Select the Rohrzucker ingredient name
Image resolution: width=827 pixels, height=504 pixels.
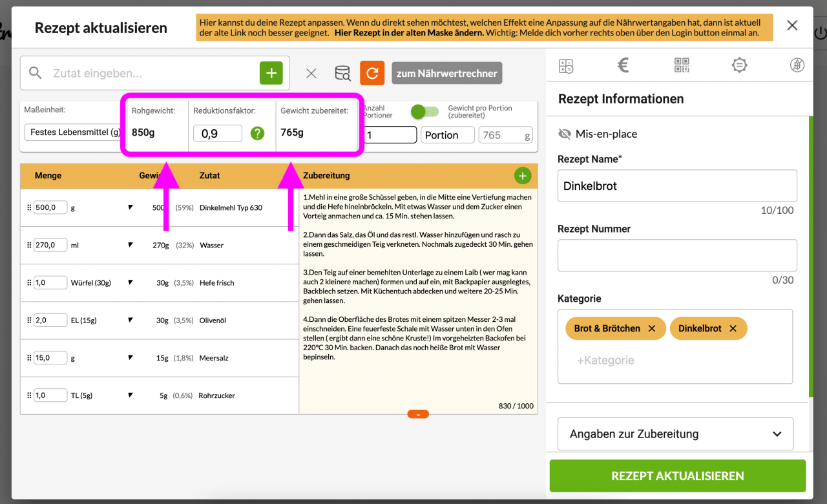pos(217,395)
